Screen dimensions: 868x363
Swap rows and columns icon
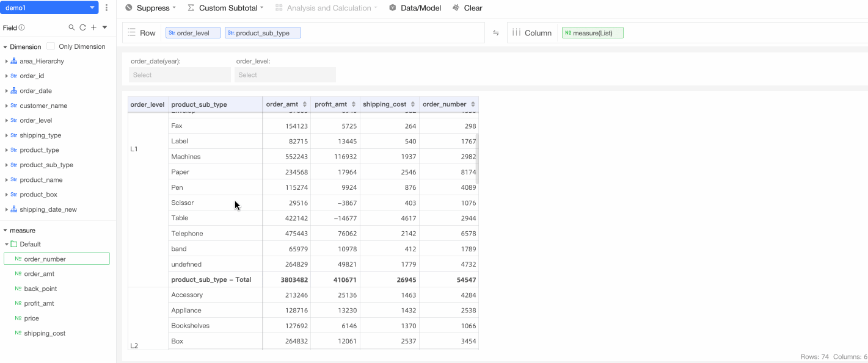(496, 33)
